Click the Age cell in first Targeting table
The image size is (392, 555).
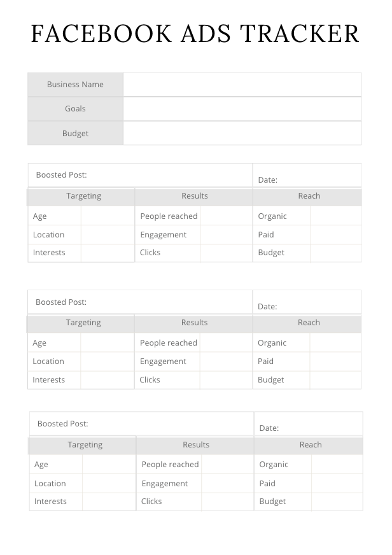point(108,216)
